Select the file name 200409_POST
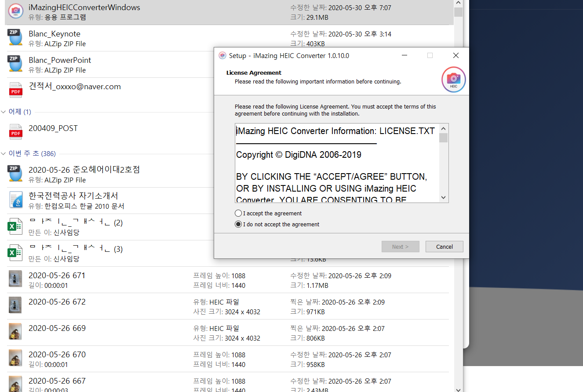 [x=53, y=128]
